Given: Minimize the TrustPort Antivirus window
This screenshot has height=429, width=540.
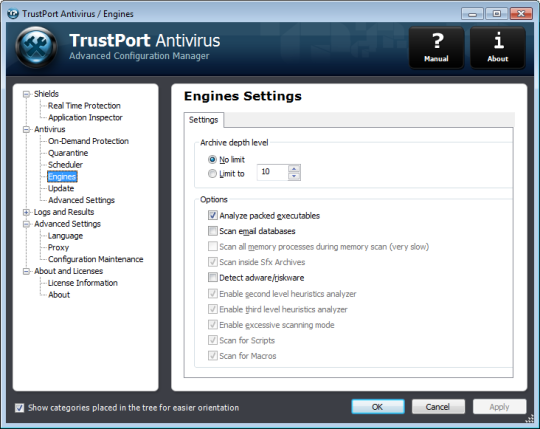Looking at the screenshot, I should [472, 14].
